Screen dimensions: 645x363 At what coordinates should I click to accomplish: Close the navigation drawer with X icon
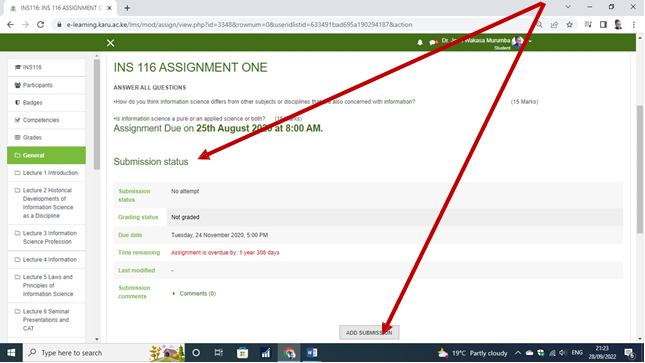pyautogui.click(x=110, y=43)
